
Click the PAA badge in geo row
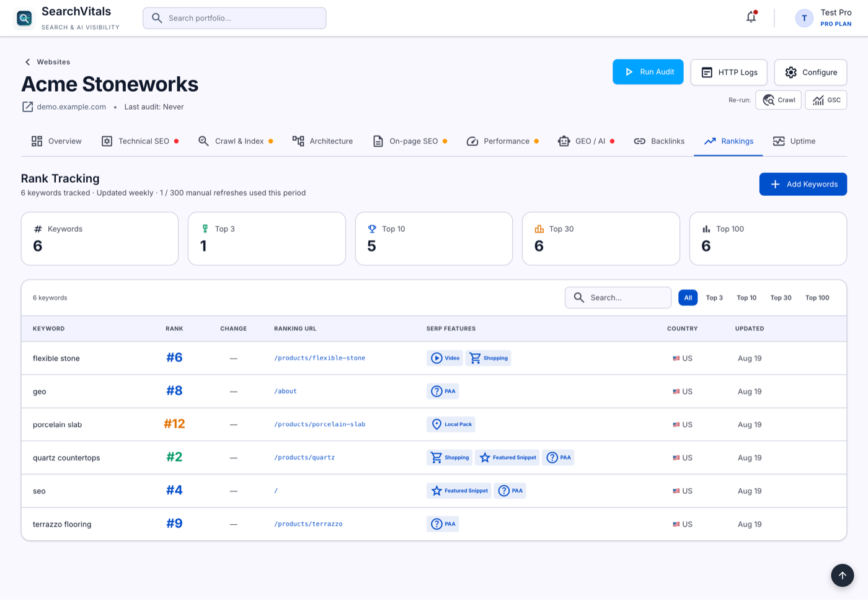443,392
